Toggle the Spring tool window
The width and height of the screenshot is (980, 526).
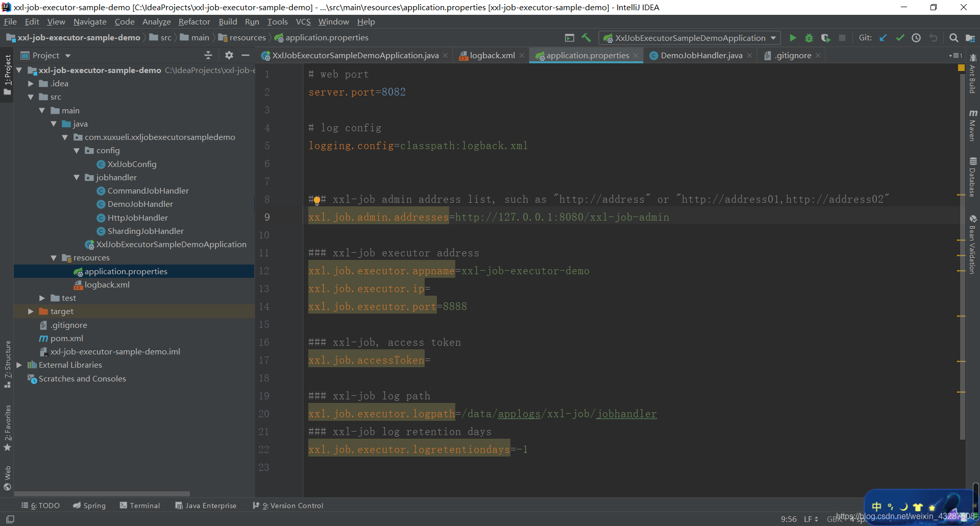(89, 506)
